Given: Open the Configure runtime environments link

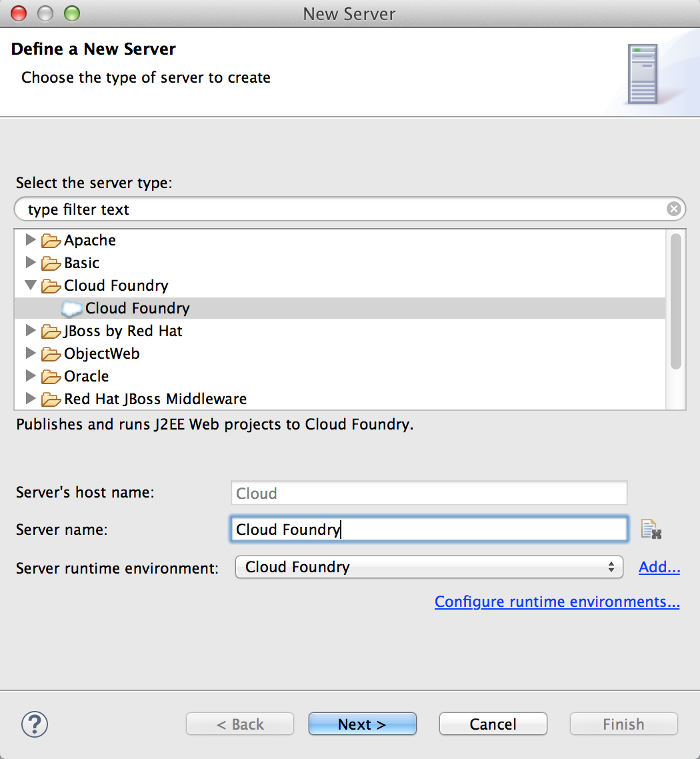Looking at the screenshot, I should [x=557, y=602].
